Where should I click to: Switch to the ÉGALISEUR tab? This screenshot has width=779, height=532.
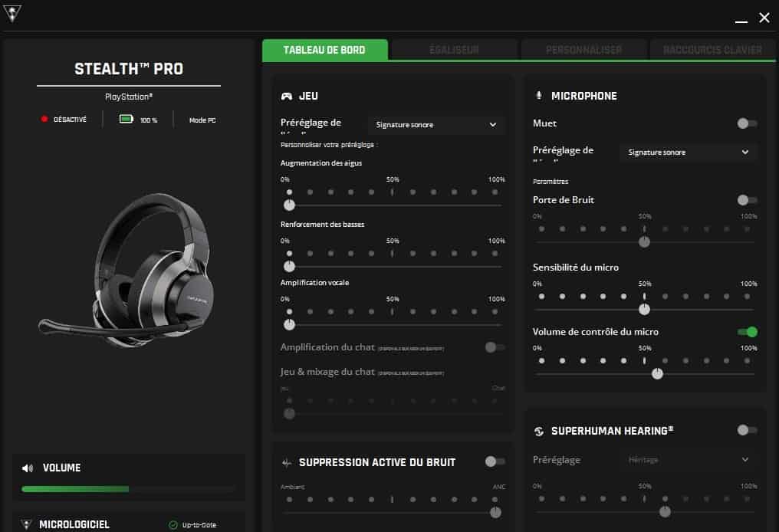(452, 48)
